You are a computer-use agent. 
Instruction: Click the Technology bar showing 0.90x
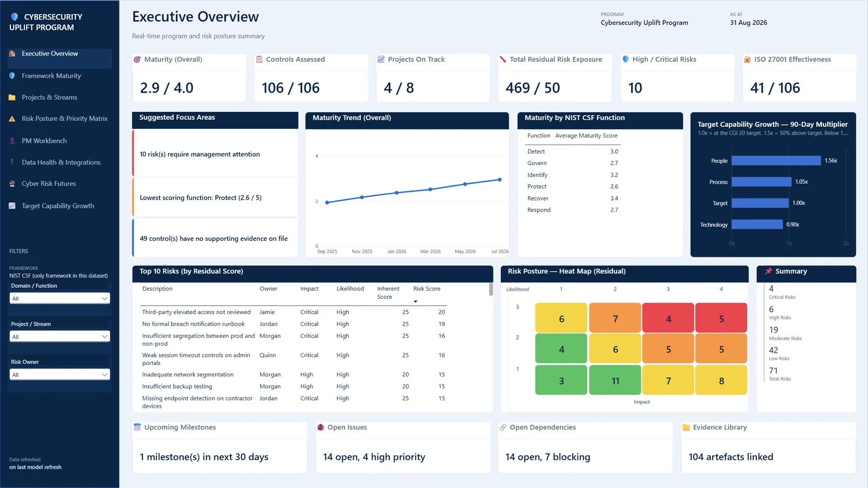[x=757, y=224]
